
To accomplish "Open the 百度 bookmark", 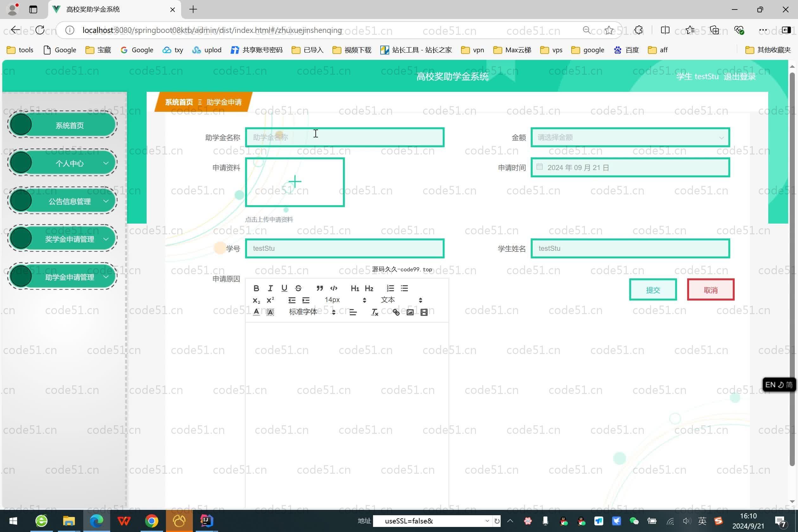I will click(626, 50).
